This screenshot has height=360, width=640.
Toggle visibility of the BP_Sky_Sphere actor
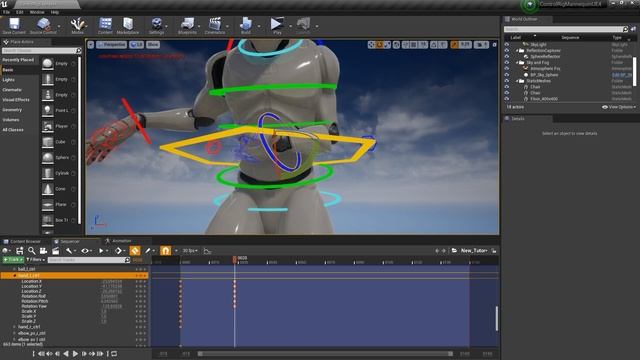tap(507, 75)
